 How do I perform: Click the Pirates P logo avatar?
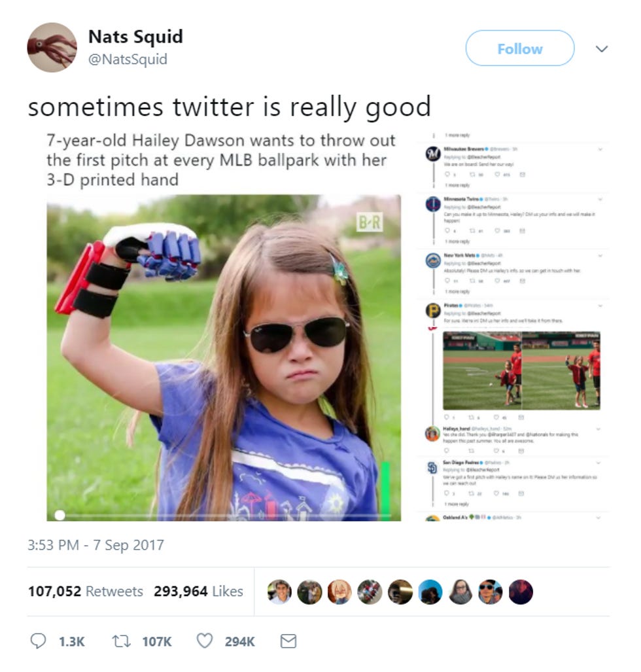point(433,310)
